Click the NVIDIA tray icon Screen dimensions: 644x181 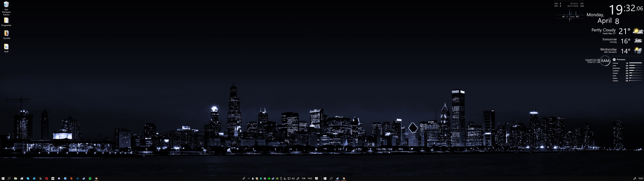pyautogui.click(x=277, y=178)
